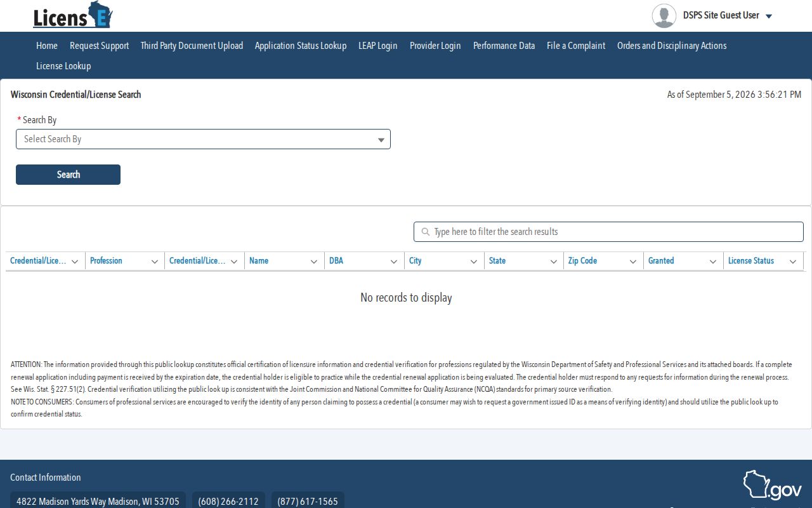Open the Select Search By combo box

(203, 139)
